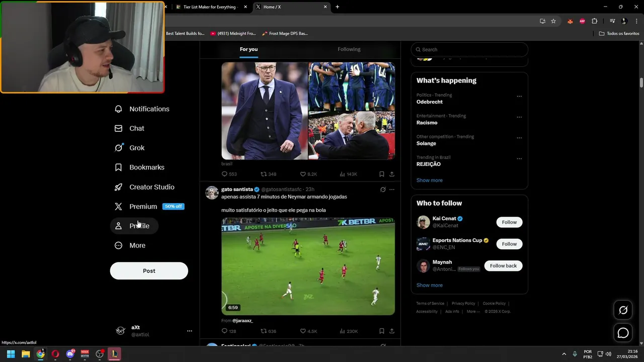Open the three-photo football post image

pyautogui.click(x=308, y=111)
